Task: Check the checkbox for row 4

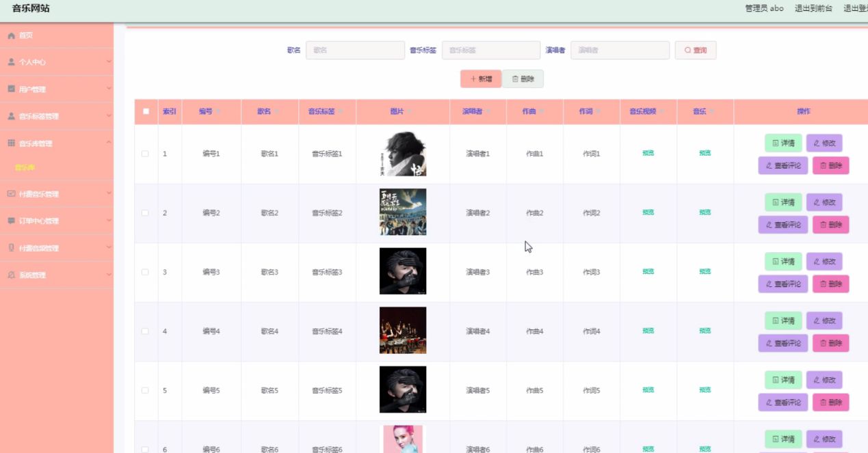Action: pyautogui.click(x=145, y=331)
